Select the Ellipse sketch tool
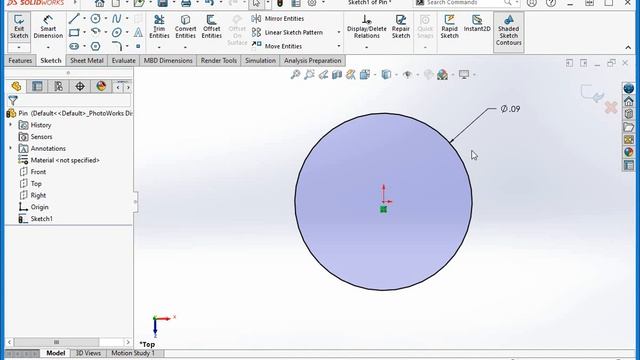The image size is (640, 360). pyautogui.click(x=117, y=32)
